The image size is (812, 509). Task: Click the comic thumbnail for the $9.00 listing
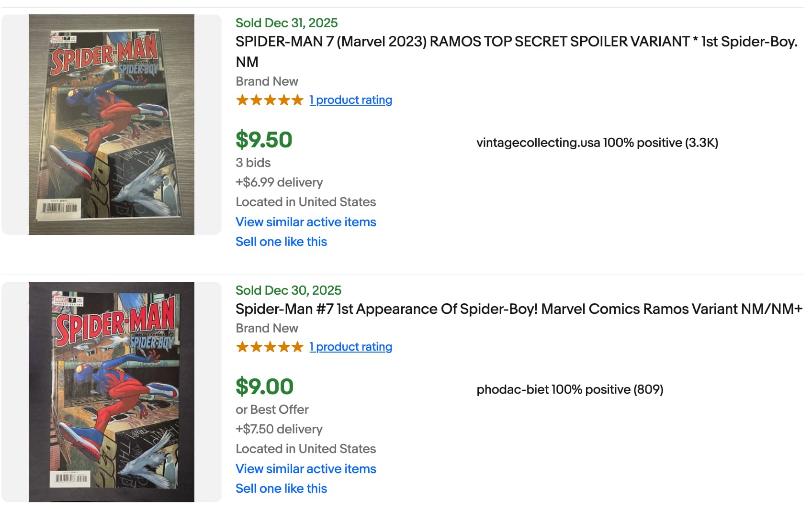(x=112, y=392)
